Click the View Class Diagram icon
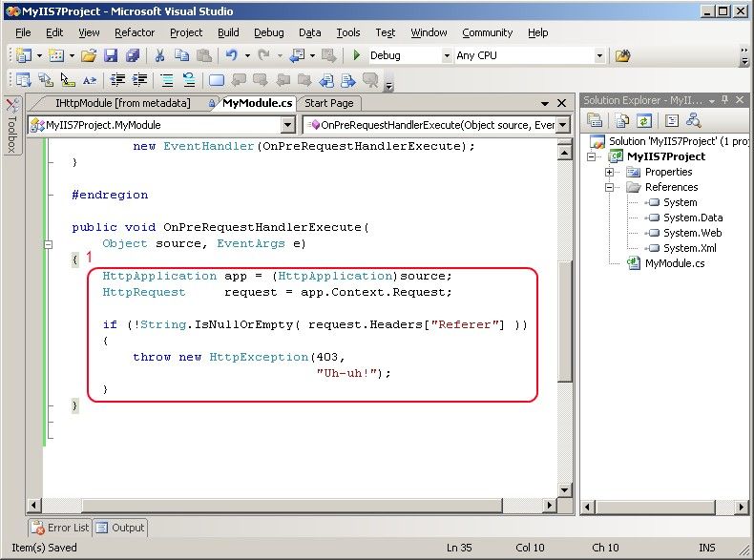Screen dimensions: 754x560 coord(694,120)
